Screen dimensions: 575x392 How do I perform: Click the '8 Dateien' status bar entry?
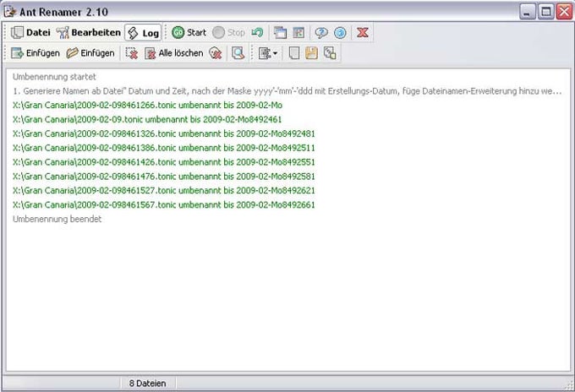tap(147, 384)
